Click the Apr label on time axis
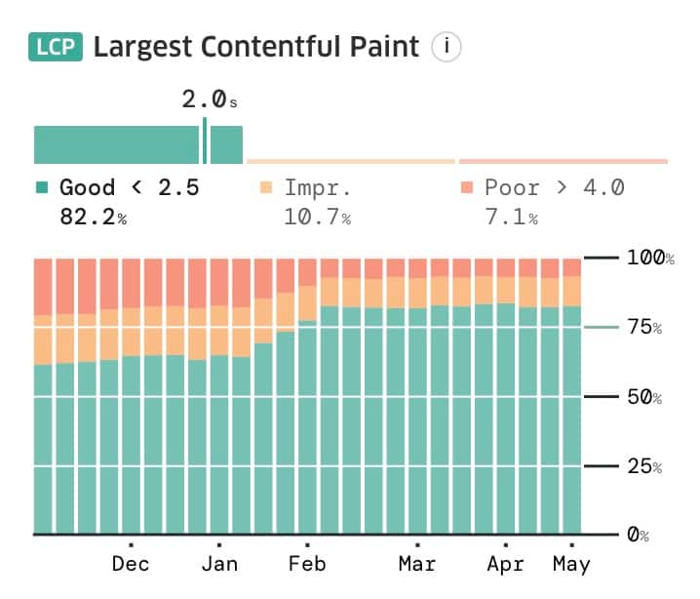This screenshot has height=599, width=700. 505,564
